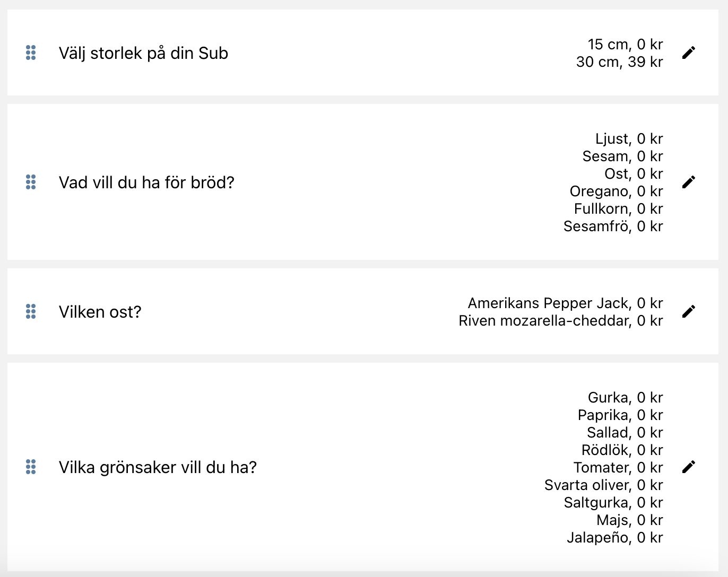The image size is (728, 577).
Task: Click drag handle beside 'Vilka grönsaker vill du ha?'
Action: pos(31,467)
